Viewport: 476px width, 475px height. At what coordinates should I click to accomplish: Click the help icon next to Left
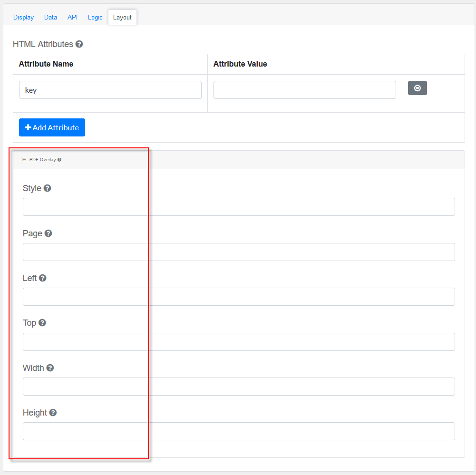coord(43,278)
